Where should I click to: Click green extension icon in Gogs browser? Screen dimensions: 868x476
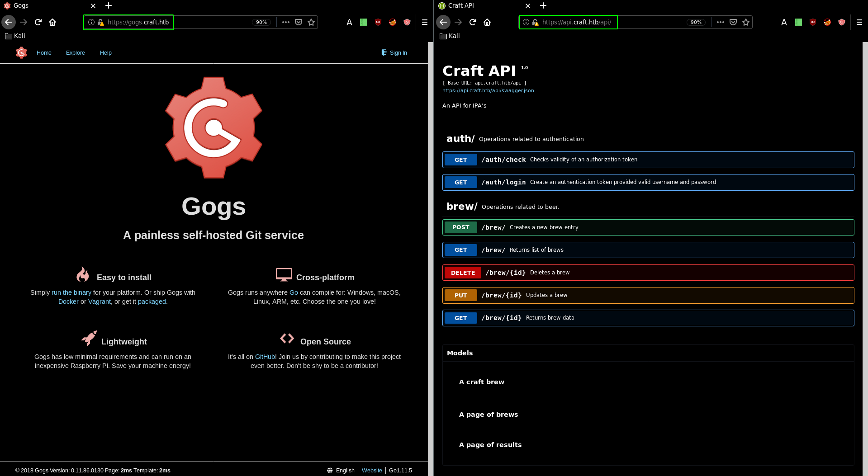364,22
